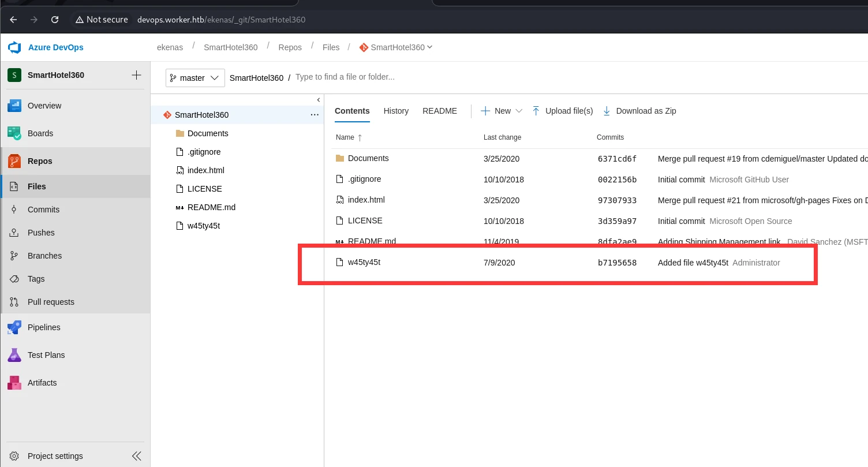
Task: Click the Branches icon in sidebar
Action: coord(14,256)
